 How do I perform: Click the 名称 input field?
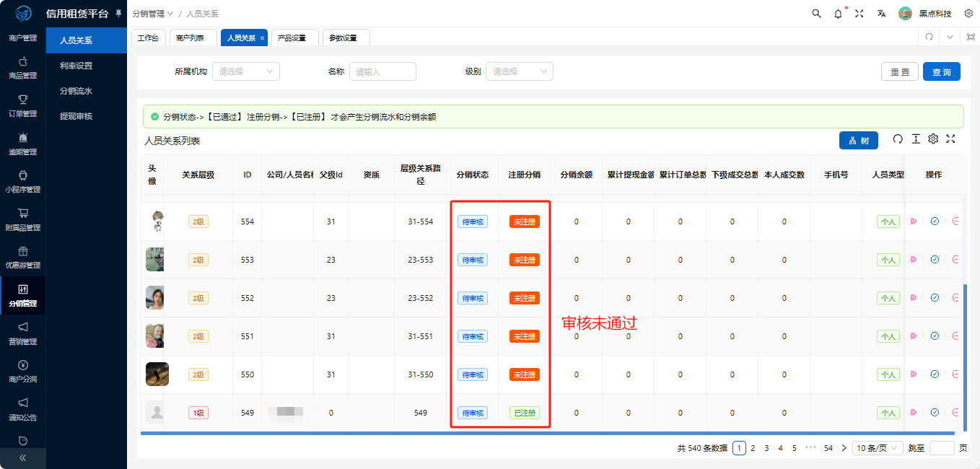click(382, 71)
